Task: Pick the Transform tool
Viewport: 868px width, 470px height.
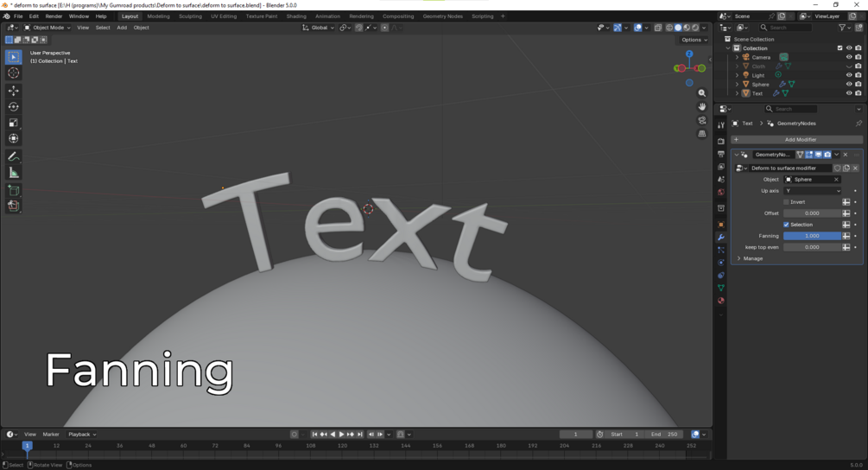Action: pos(14,138)
